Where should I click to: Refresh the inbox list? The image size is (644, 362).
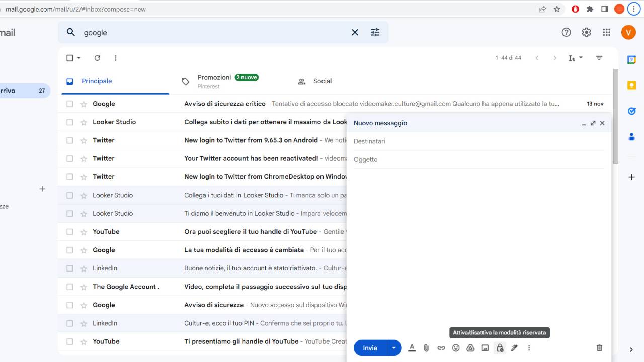pos(97,58)
